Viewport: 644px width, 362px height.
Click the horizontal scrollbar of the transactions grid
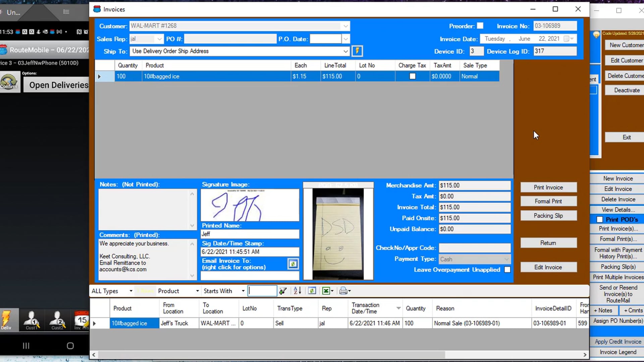tap(272, 355)
